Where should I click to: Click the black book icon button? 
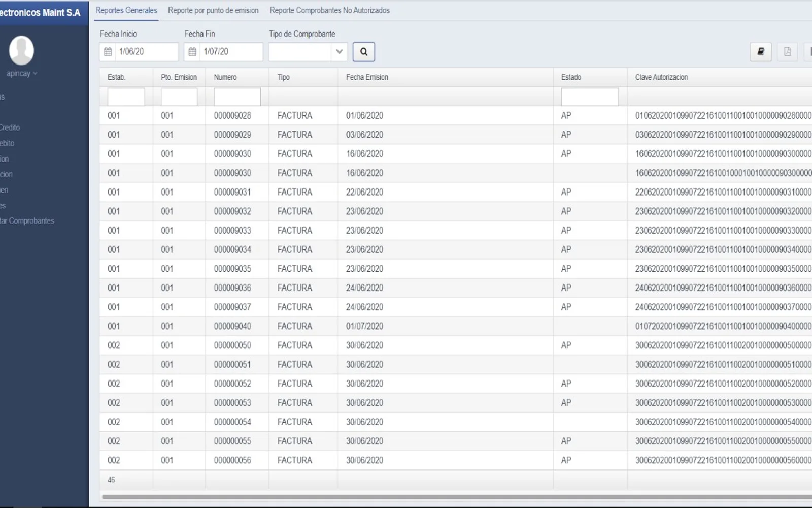761,51
